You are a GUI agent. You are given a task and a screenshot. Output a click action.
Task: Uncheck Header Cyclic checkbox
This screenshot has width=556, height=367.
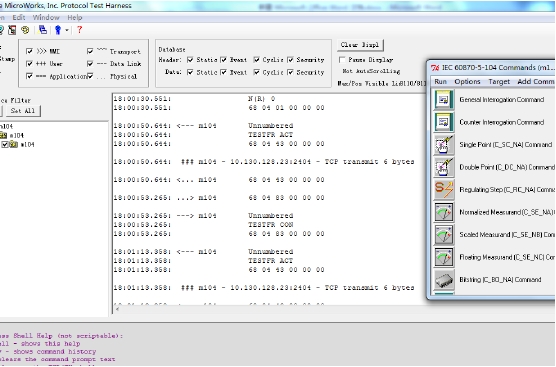(257, 60)
